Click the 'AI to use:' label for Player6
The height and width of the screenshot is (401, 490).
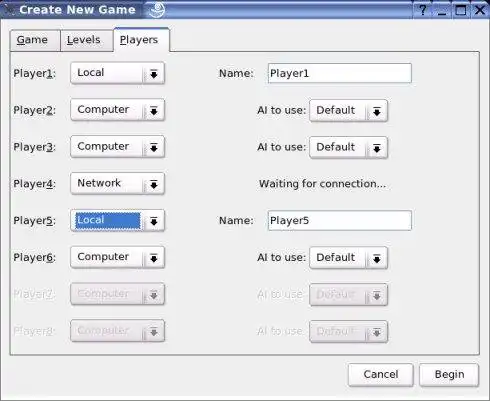(x=281, y=257)
